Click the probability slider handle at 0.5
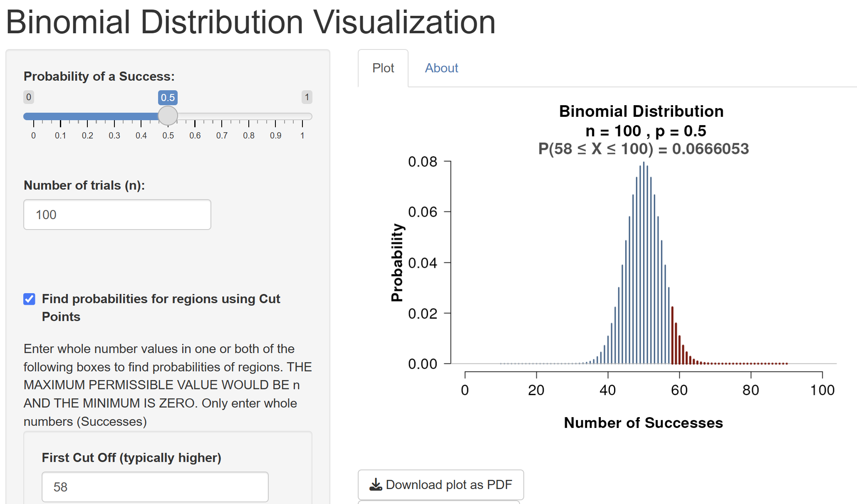Screen dimensions: 857x504 [168, 116]
